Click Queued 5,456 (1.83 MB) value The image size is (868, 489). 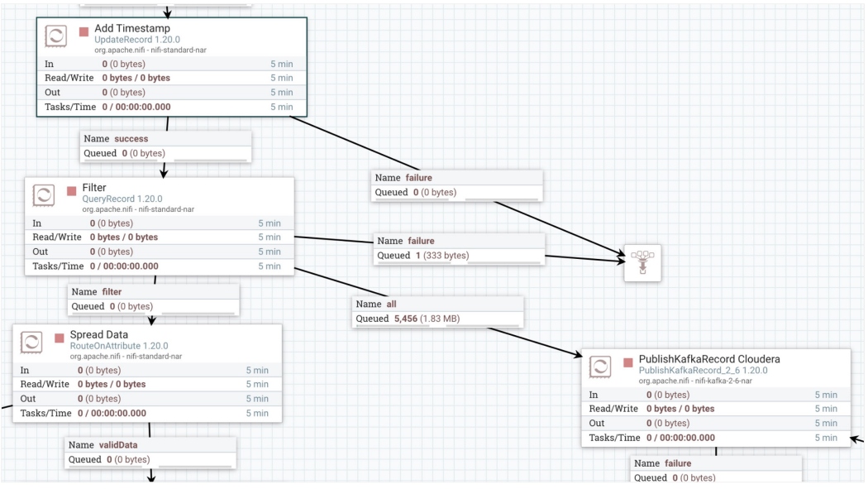click(427, 319)
